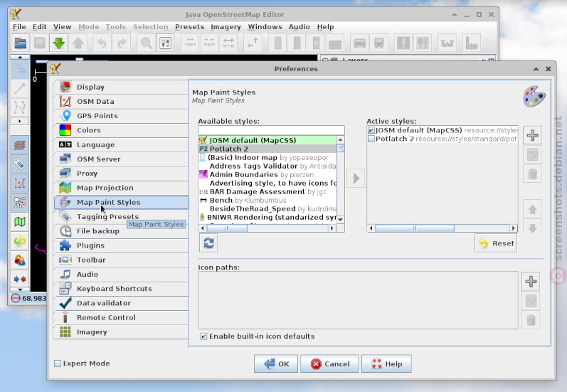Switch to the Plugins preferences tab
The height and width of the screenshot is (392, 567).
pos(121,245)
